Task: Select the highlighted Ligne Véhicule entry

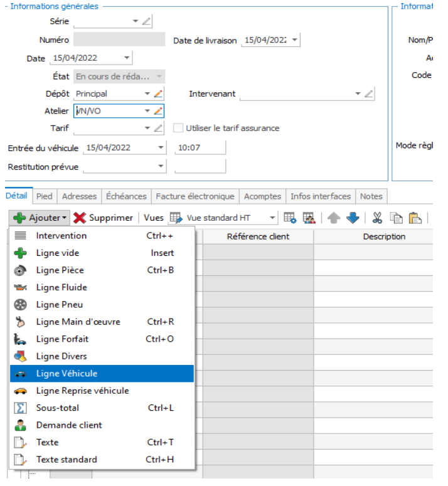Action: [x=102, y=374]
